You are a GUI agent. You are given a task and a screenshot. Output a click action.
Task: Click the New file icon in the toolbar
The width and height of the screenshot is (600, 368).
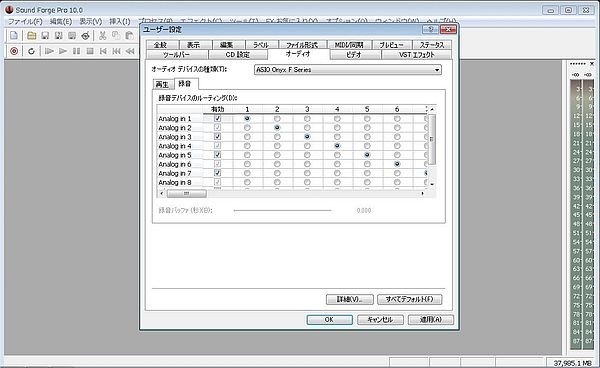pos(14,36)
